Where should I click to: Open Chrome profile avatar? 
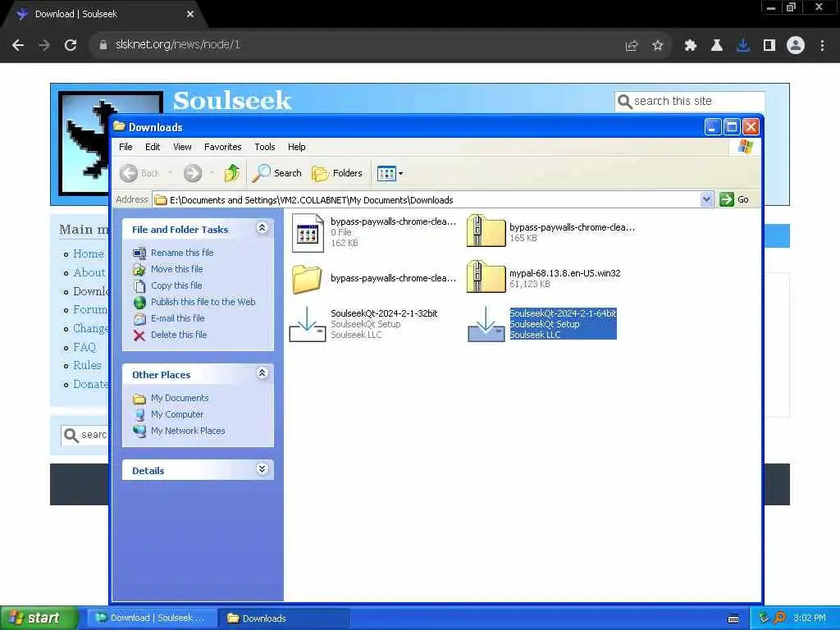[796, 45]
